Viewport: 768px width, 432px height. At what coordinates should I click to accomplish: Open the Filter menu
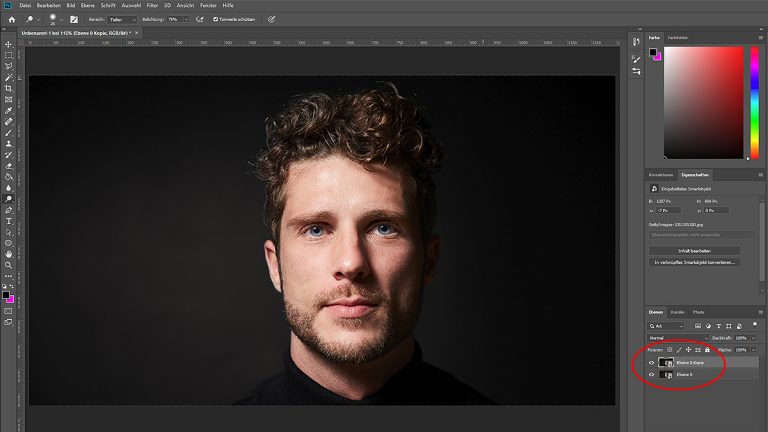tap(152, 5)
